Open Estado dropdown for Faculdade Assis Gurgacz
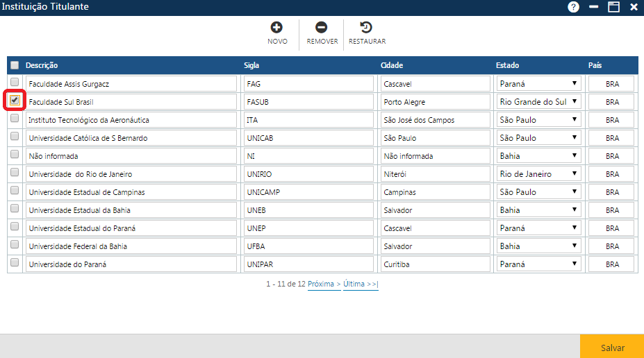Image resolution: width=644 pixels, height=358 pixels. pyautogui.click(x=538, y=83)
